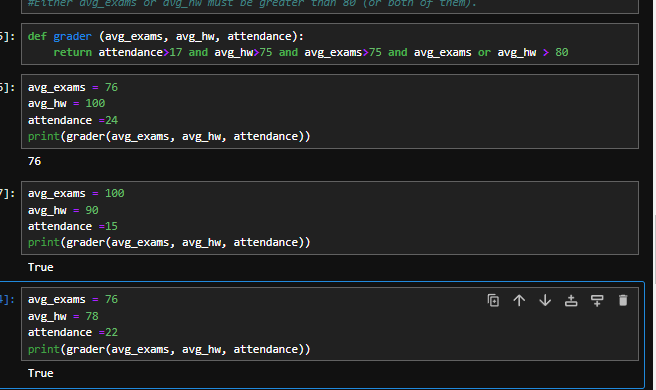The height and width of the screenshot is (390, 656).
Task: Move the active cell up
Action: tap(519, 300)
